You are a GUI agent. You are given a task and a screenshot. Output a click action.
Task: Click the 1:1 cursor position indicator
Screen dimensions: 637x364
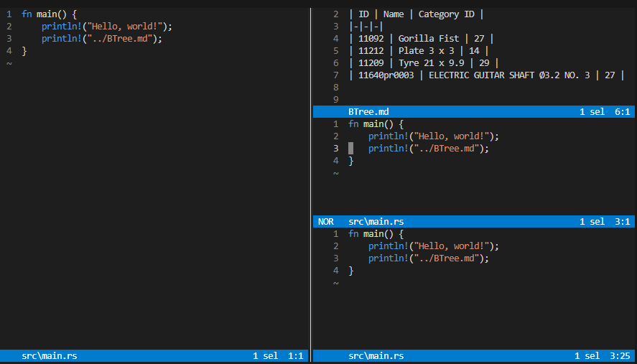[295, 356]
